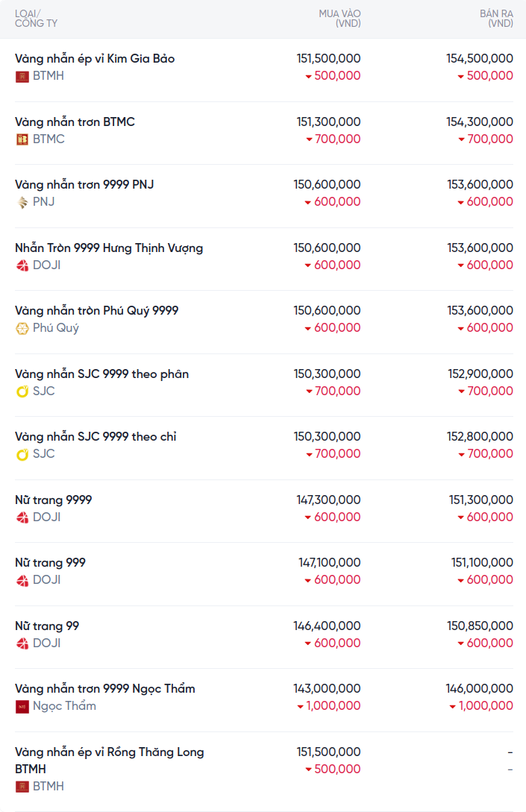This screenshot has width=526, height=812.
Task: Click Nữ trang 999 buy price 147,100,000
Action: point(329,562)
